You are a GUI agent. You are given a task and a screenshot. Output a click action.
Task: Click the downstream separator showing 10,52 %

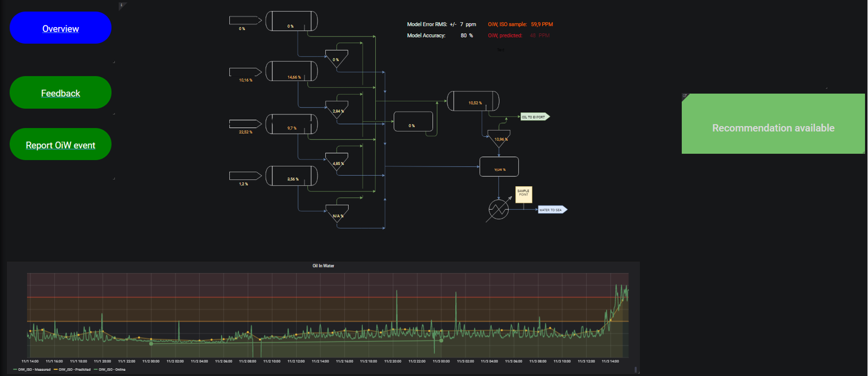point(473,101)
